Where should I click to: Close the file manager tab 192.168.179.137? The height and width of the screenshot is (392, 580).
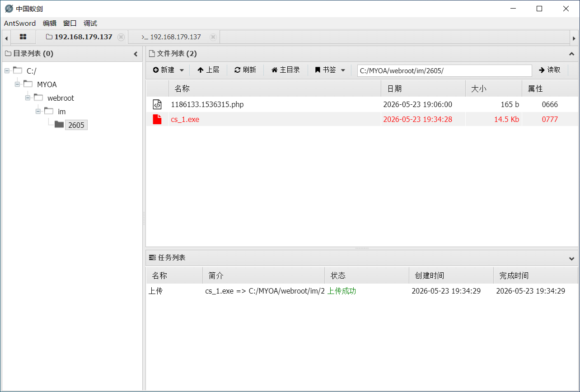pos(121,37)
